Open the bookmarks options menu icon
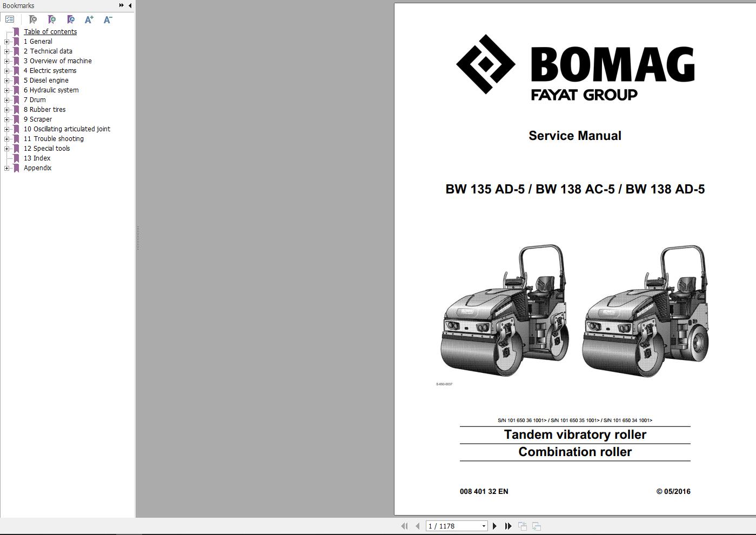 tap(10, 19)
